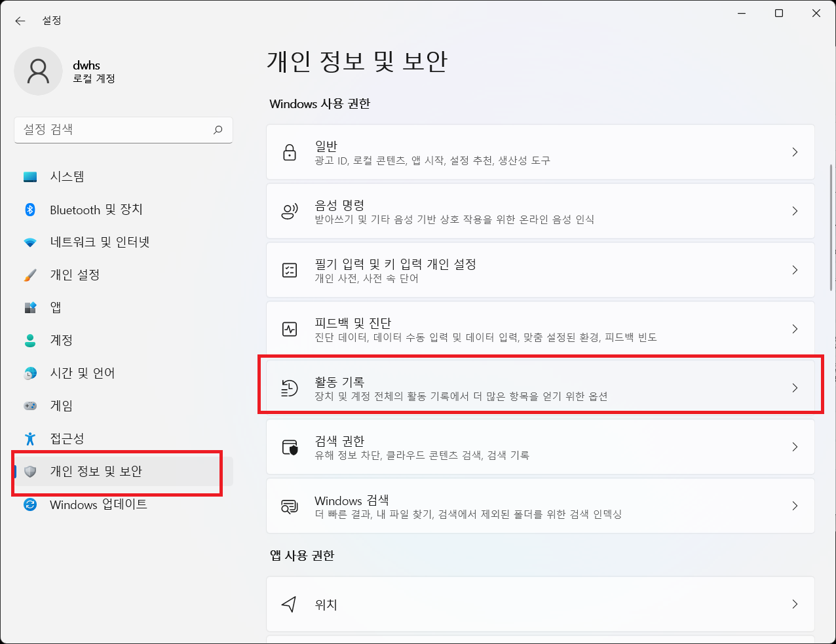This screenshot has height=644, width=836.
Task: Click the 개인 정보 및 보안 shield icon
Action: [x=30, y=472]
